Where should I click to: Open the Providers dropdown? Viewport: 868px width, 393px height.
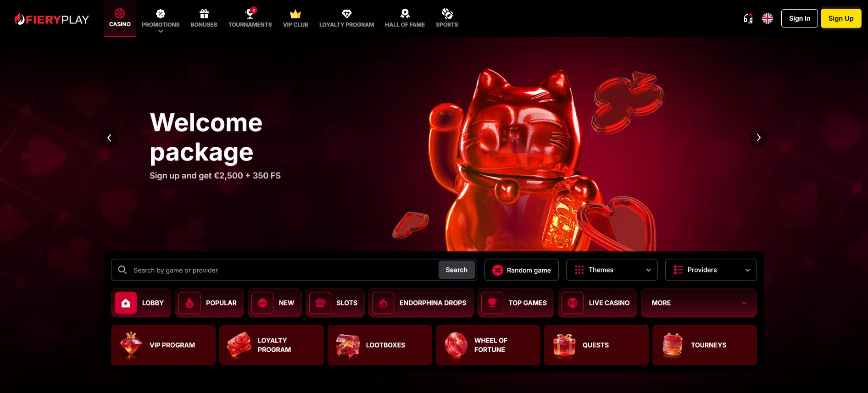(x=711, y=270)
